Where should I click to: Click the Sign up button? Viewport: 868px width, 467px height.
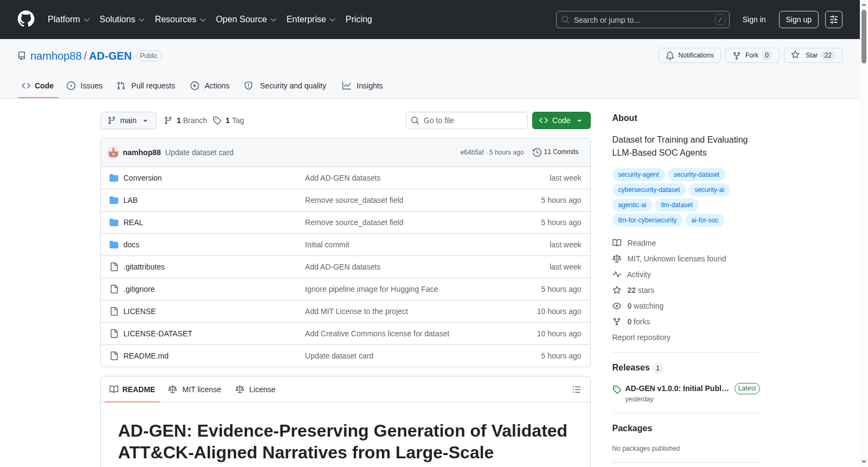click(x=799, y=20)
